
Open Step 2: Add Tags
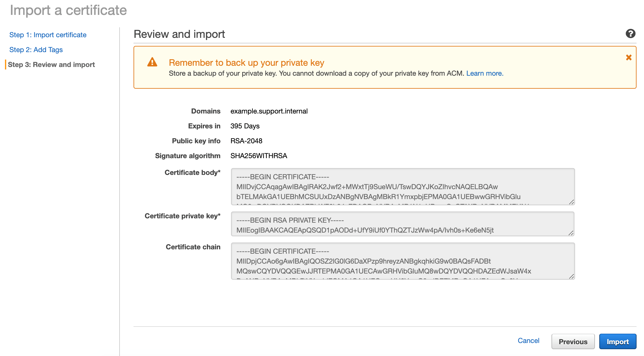36,50
